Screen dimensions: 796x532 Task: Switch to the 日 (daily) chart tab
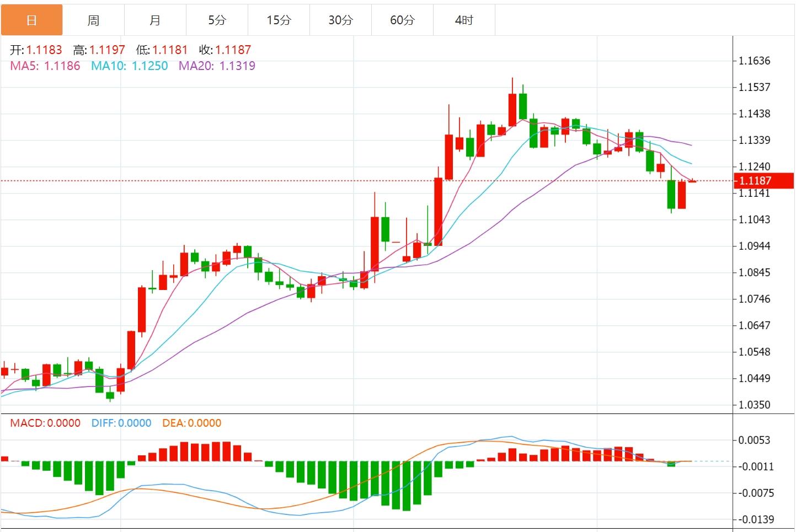click(31, 20)
